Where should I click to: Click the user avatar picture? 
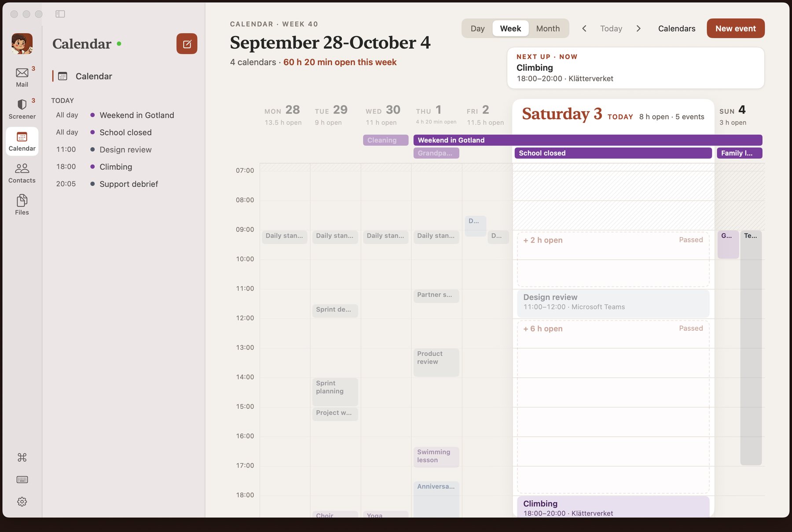[x=22, y=44]
